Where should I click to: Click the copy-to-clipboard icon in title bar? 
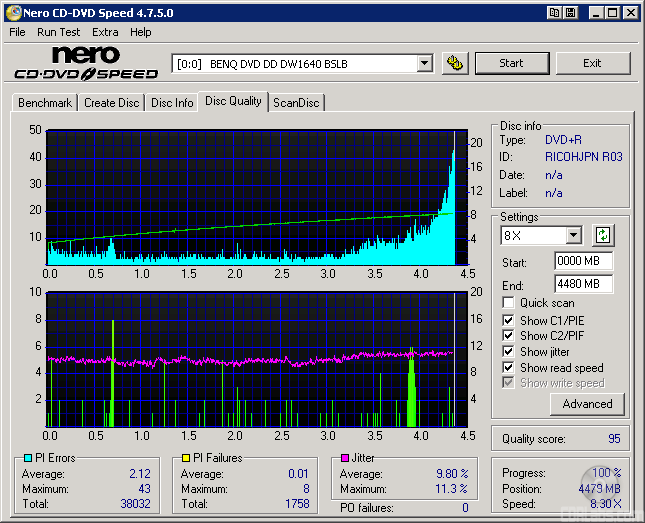pos(554,13)
